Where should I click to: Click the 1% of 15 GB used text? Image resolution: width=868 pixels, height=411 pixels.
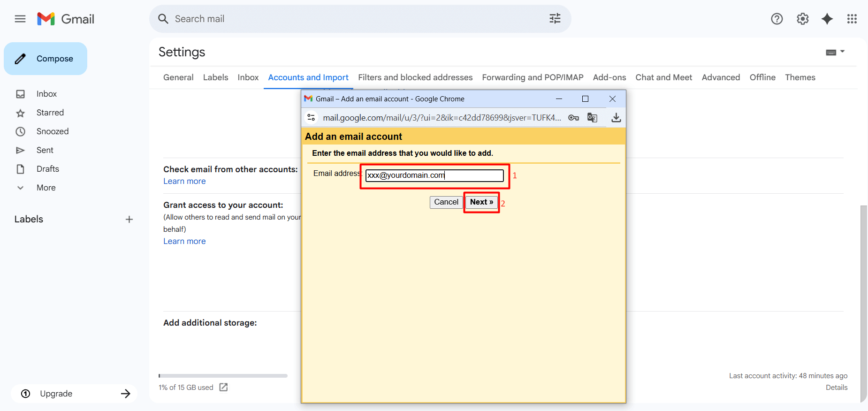coord(186,388)
